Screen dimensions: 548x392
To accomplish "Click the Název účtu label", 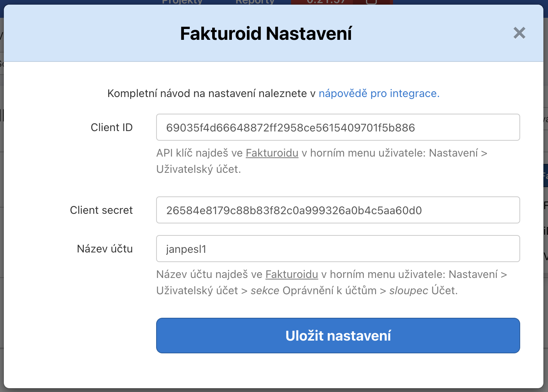I will click(x=105, y=249).
